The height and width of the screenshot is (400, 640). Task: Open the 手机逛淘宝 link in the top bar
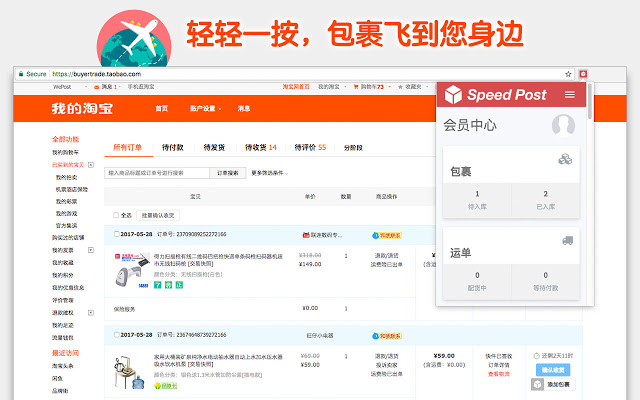[141, 87]
